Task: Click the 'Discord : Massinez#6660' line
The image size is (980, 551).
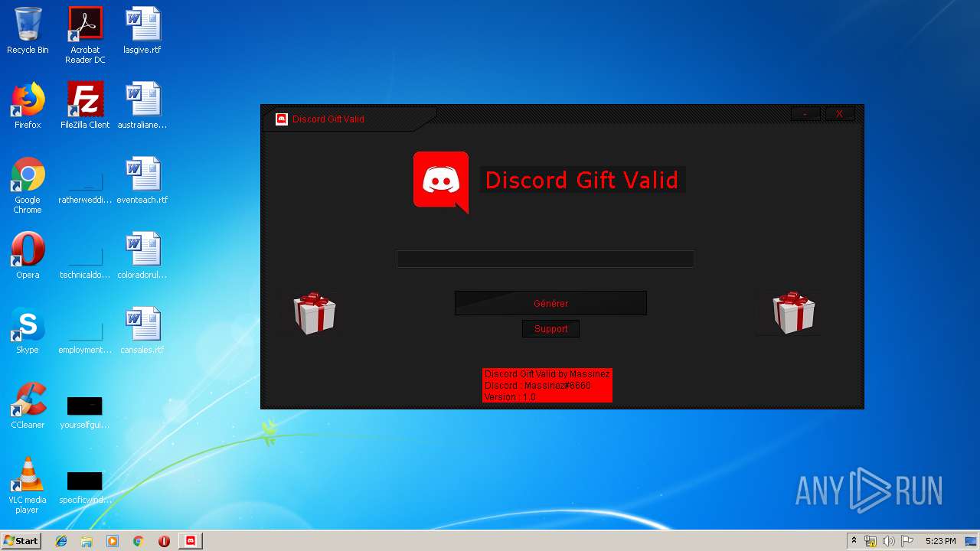Action: tap(537, 386)
